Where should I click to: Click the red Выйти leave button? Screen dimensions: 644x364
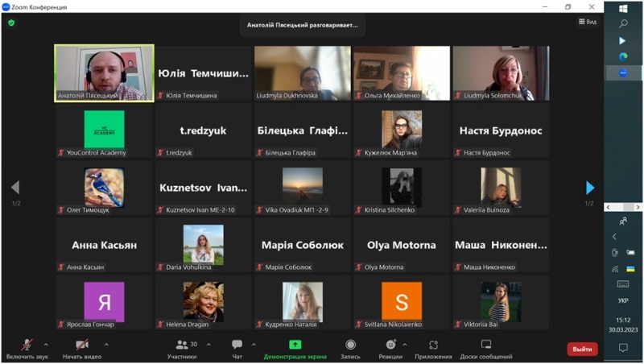coord(582,349)
